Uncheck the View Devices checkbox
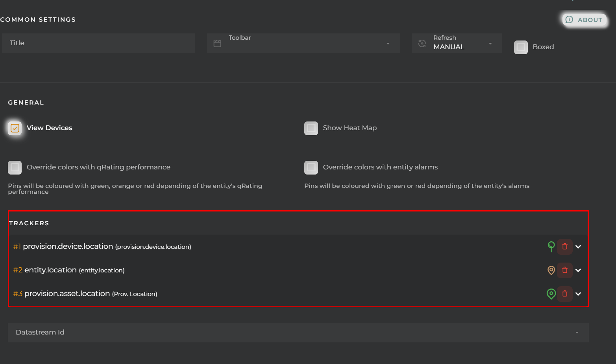616x364 pixels. click(x=15, y=128)
